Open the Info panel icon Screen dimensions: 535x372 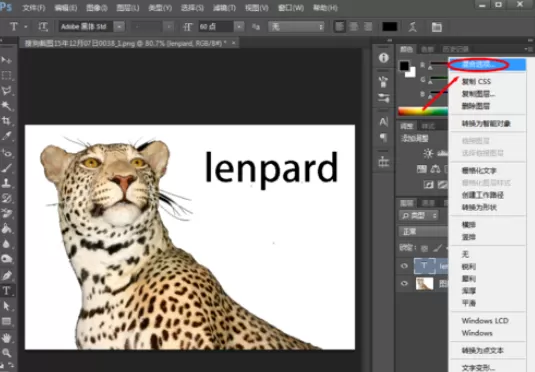(384, 58)
